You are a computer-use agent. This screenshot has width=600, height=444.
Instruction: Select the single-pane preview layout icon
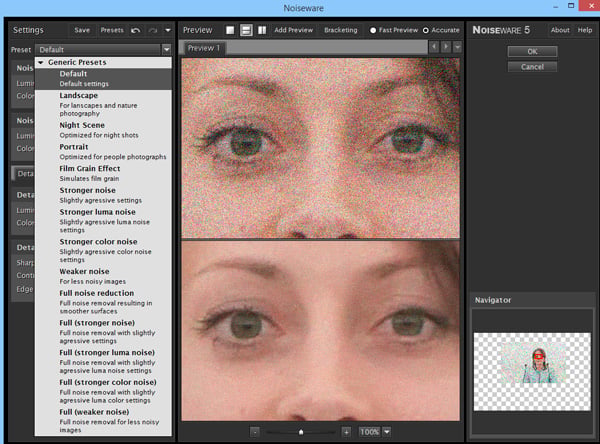click(x=230, y=30)
